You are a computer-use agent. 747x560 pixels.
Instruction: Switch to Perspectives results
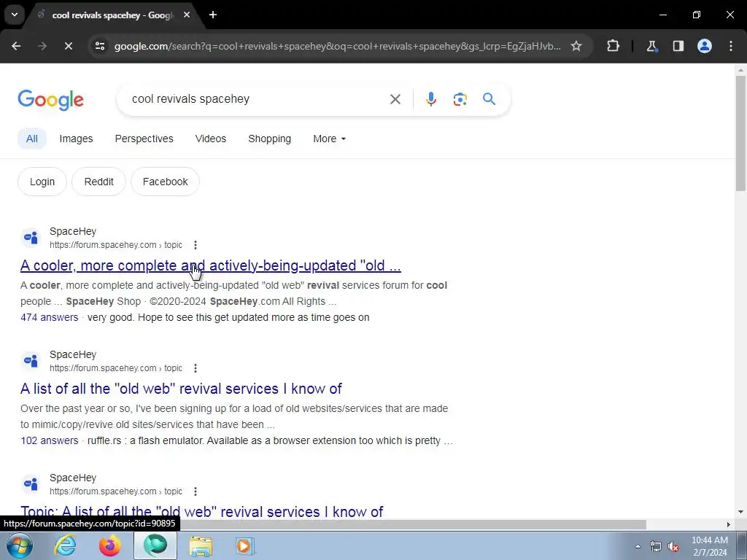pyautogui.click(x=144, y=139)
